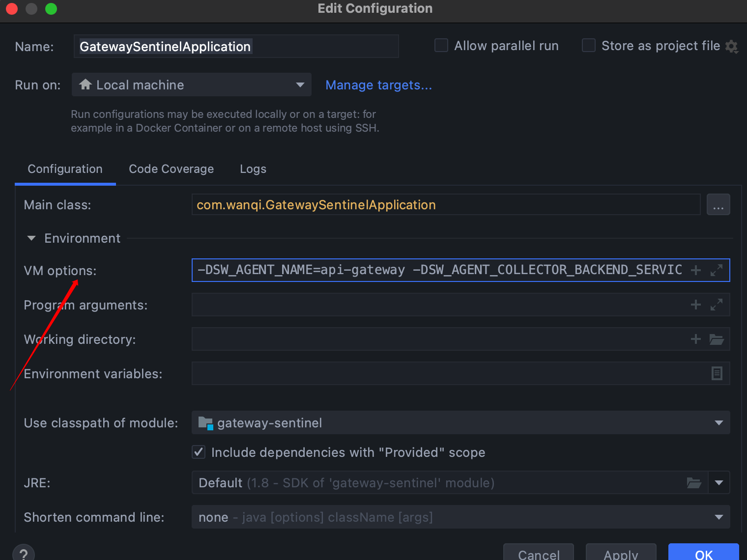Click the plus icon in Program arguments field
The height and width of the screenshot is (560, 747).
695,305
